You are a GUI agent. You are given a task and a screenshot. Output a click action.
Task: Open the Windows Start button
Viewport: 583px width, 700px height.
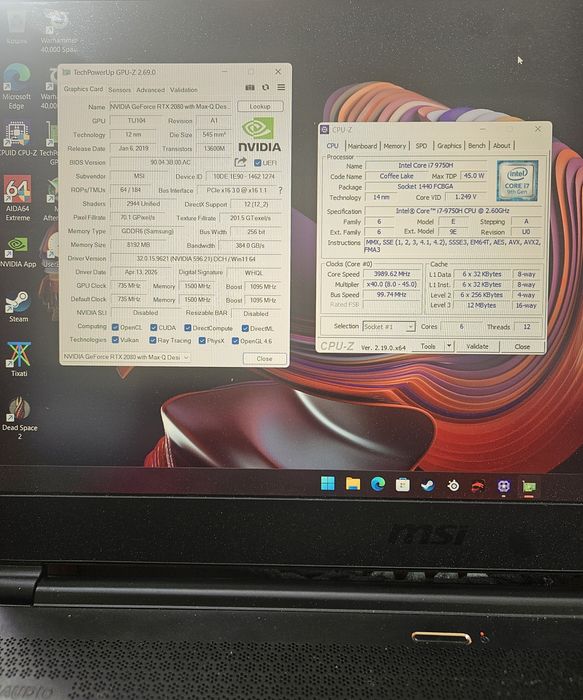(328, 483)
